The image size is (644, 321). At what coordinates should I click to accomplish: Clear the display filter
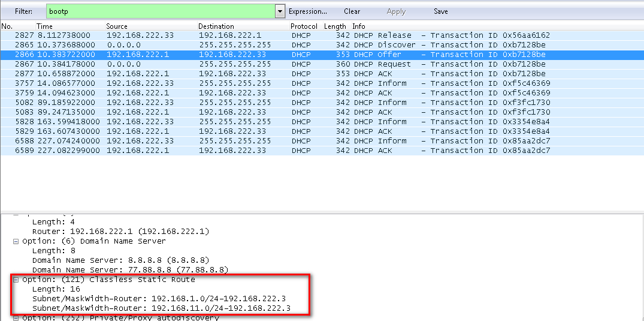(352, 11)
